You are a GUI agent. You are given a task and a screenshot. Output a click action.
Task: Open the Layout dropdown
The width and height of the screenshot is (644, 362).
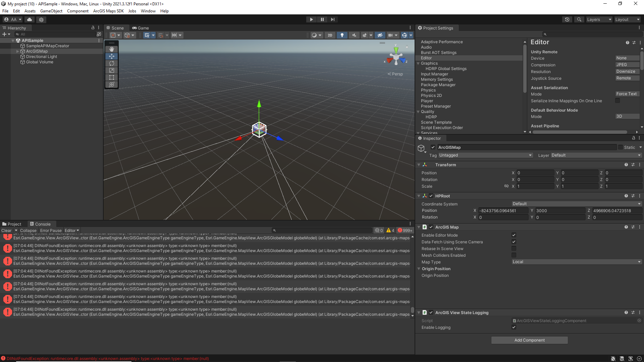(x=628, y=19)
